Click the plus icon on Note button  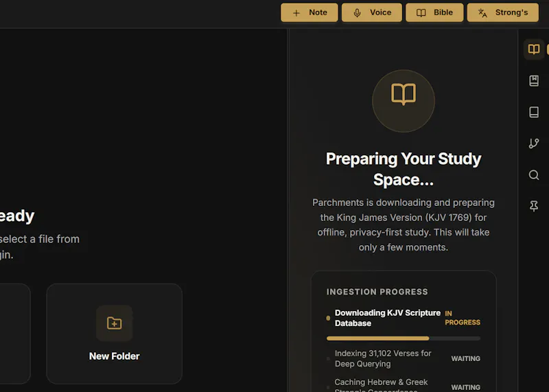[x=296, y=13]
